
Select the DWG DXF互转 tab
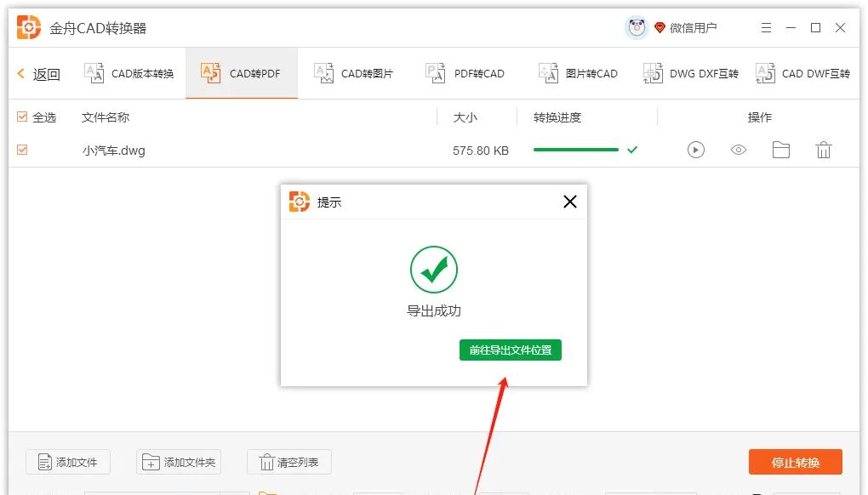[x=691, y=73]
